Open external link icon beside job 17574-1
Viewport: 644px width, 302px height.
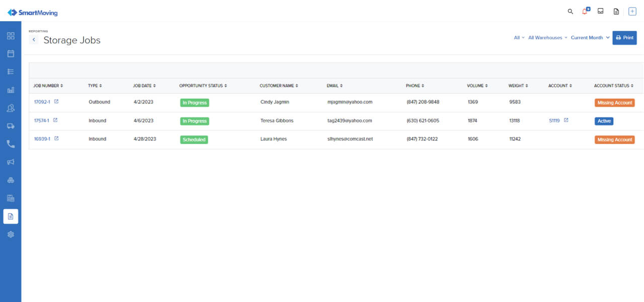[55, 120]
